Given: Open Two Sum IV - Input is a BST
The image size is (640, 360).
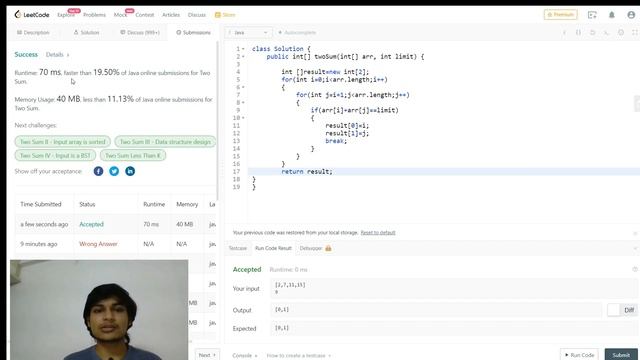Looking at the screenshot, I should click(55, 156).
